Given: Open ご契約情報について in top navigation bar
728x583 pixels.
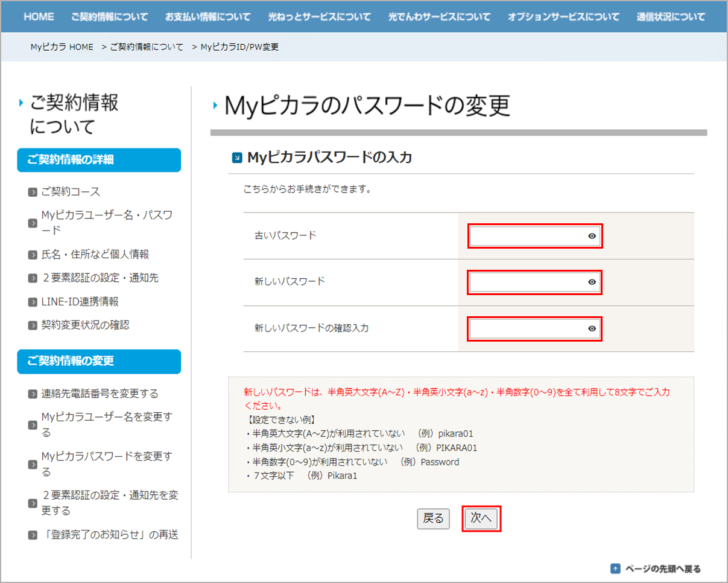Looking at the screenshot, I should 109,16.
